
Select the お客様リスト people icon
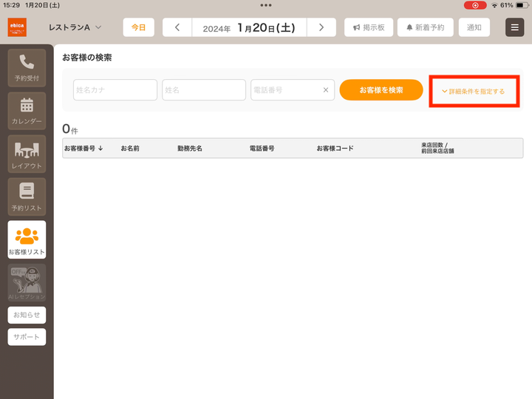pyautogui.click(x=27, y=239)
